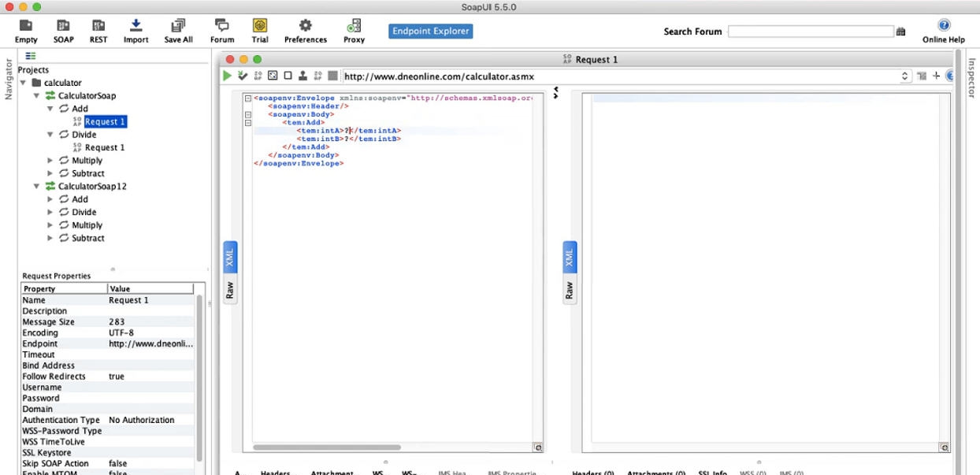Open the SSL Info tab of the response

tap(712, 472)
